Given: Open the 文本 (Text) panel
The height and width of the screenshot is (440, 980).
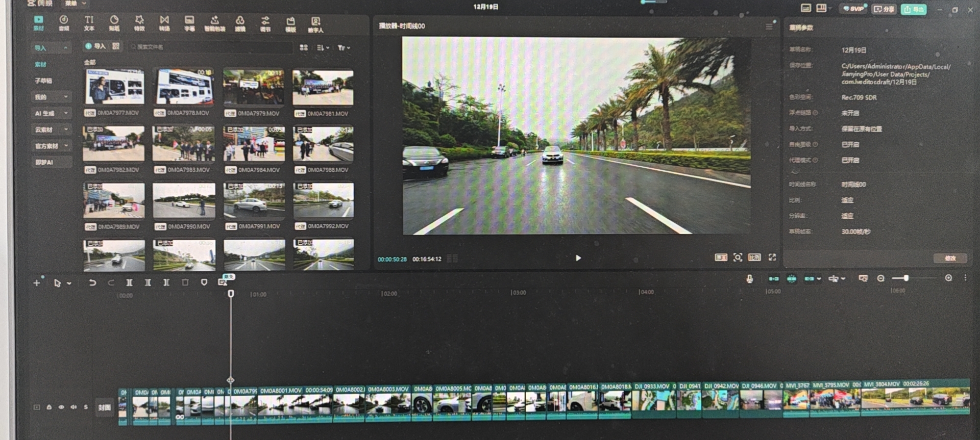Looking at the screenshot, I should pos(89,23).
